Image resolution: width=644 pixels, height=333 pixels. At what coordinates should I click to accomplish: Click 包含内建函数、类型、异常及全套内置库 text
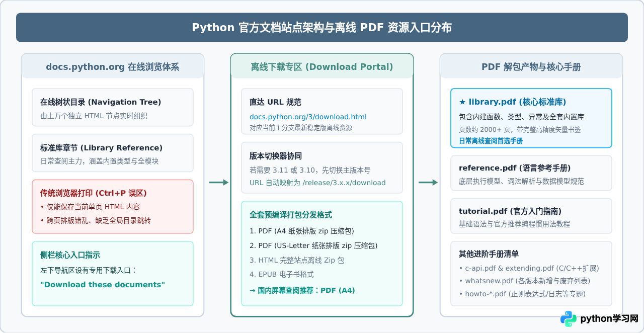coord(521,117)
